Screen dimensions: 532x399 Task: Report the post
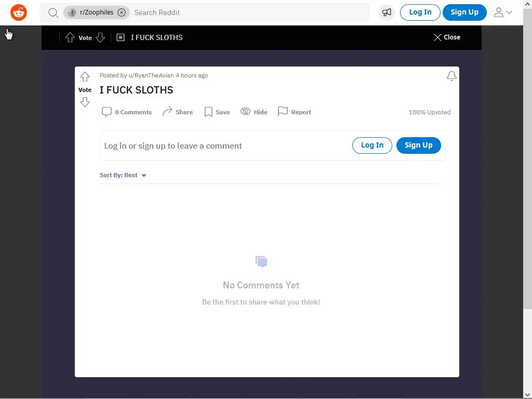pos(295,112)
